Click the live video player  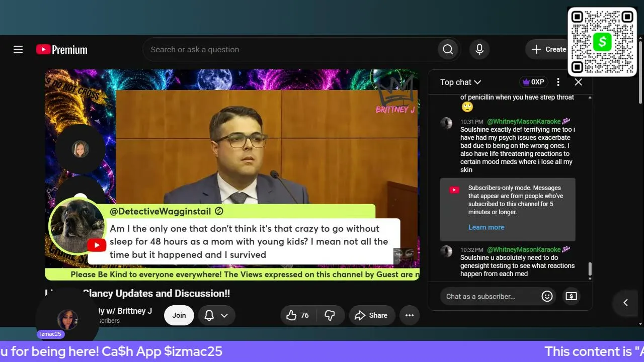click(x=232, y=174)
